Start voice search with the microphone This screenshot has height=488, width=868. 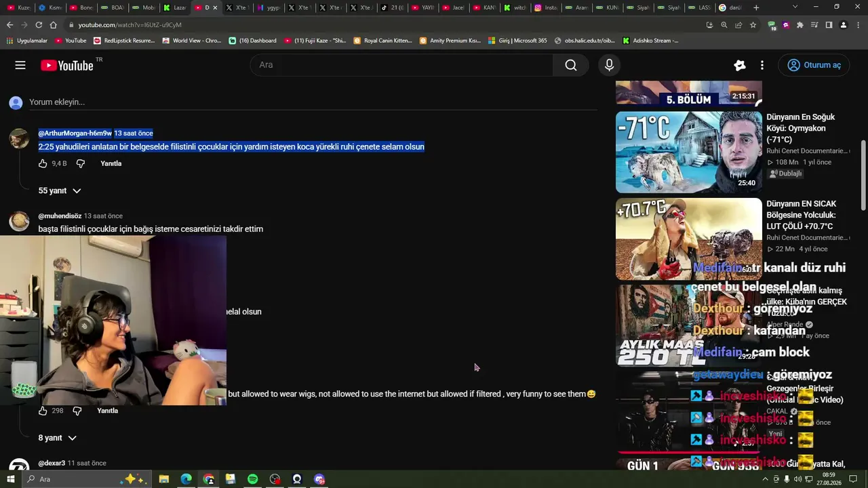tap(609, 65)
